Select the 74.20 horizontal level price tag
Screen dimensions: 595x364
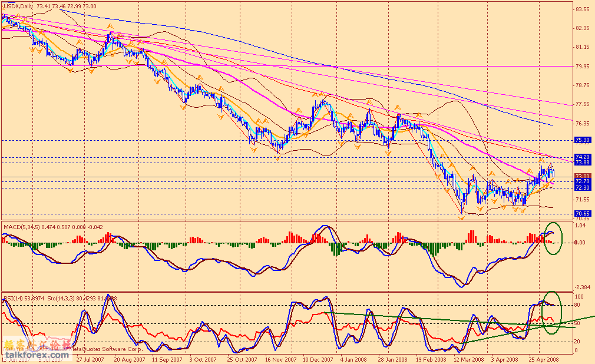tap(583, 157)
